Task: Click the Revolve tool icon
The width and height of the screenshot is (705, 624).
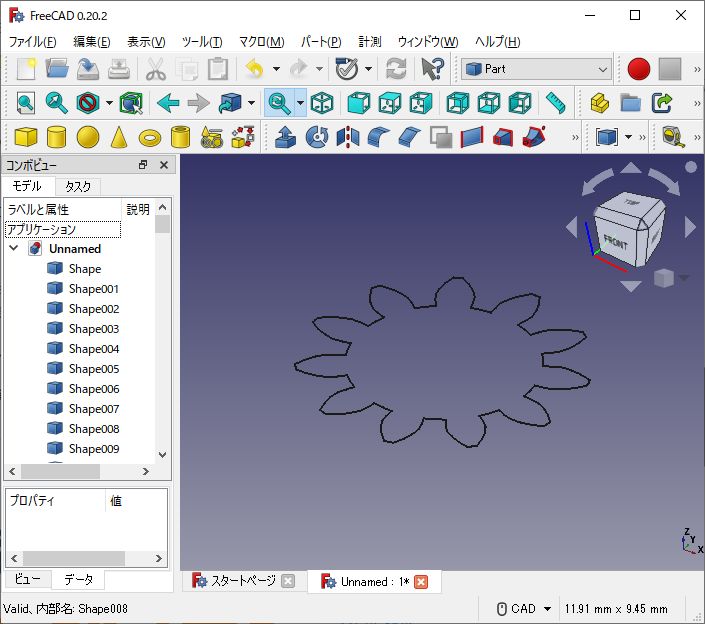Action: [x=317, y=137]
